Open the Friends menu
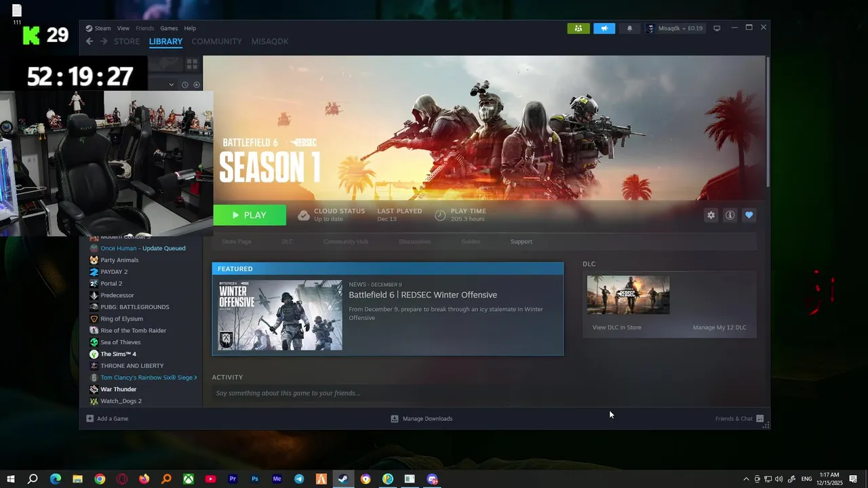Screen dimensions: 868x488 (144, 28)
